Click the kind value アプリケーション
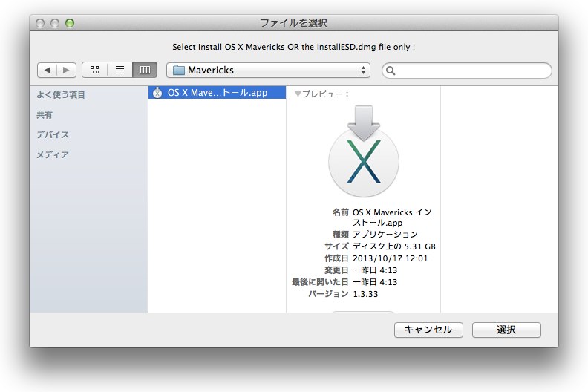This screenshot has width=588, height=392. point(385,235)
